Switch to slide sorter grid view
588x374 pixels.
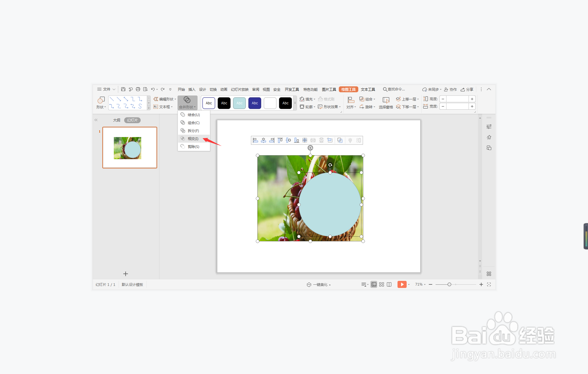pyautogui.click(x=382, y=284)
